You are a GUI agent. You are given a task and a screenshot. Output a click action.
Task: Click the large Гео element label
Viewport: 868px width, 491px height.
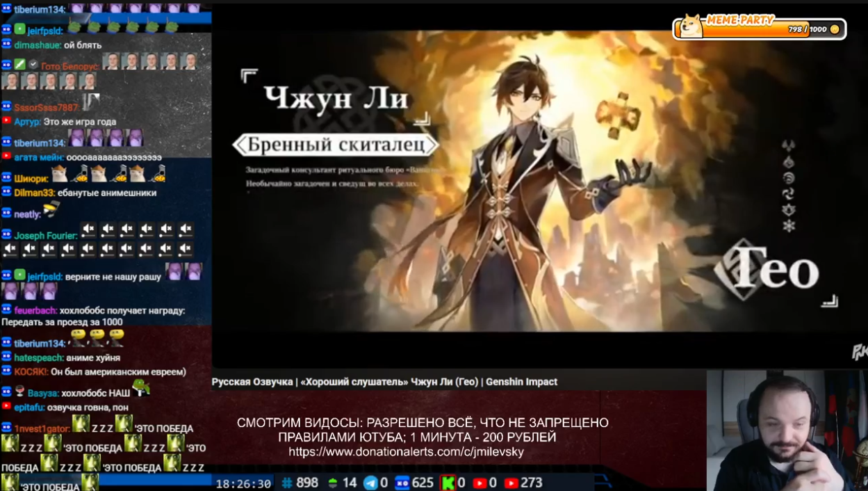click(776, 268)
